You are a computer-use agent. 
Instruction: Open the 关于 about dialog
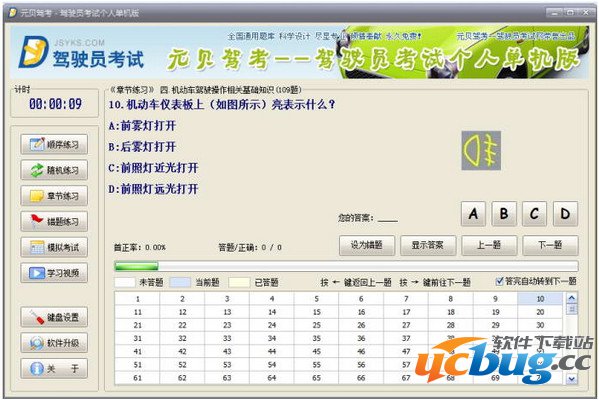[54, 368]
